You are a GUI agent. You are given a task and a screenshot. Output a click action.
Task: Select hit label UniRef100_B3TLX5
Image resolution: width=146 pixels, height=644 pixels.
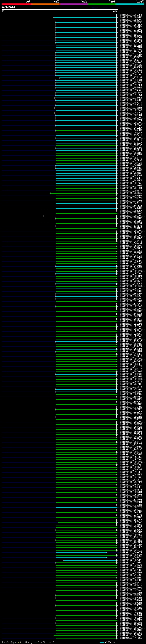tap(131, 45)
